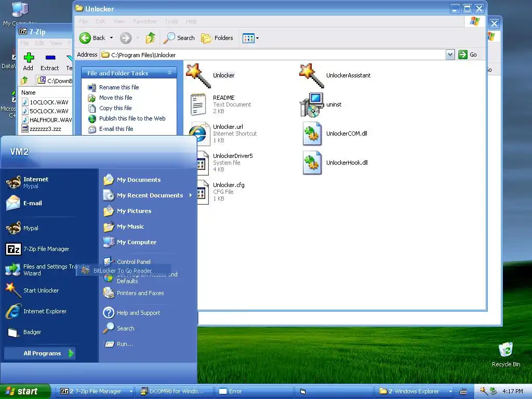
Task: Click the Extract button in 7-Zip
Action: click(x=50, y=61)
